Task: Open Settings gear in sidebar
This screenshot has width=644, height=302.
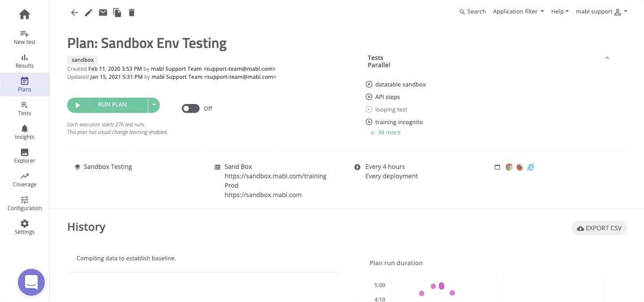Action: [x=25, y=227]
